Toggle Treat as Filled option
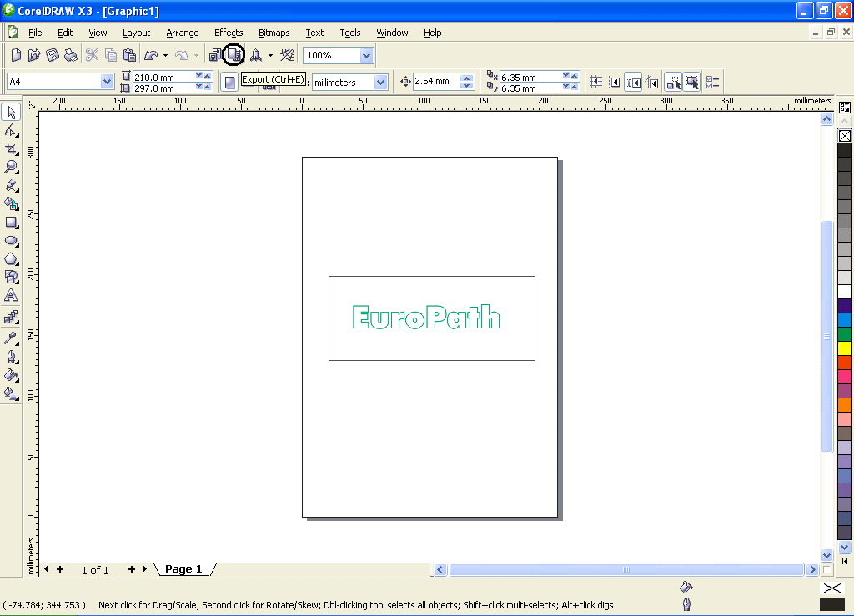 pyautogui.click(x=692, y=83)
